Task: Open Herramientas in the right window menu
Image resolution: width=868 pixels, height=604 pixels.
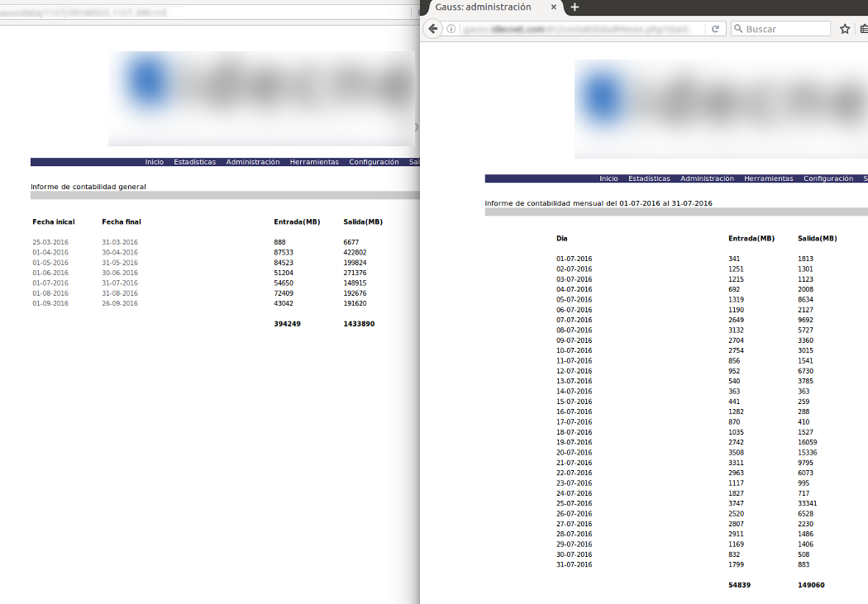Action: (x=768, y=178)
